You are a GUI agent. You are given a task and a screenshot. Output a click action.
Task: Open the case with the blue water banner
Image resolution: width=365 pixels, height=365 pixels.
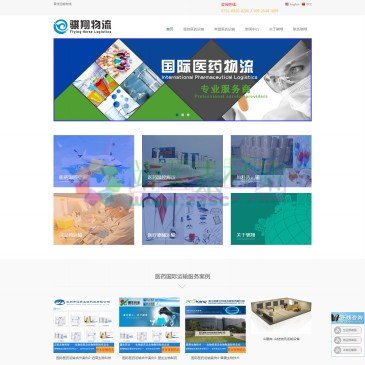click(149, 326)
